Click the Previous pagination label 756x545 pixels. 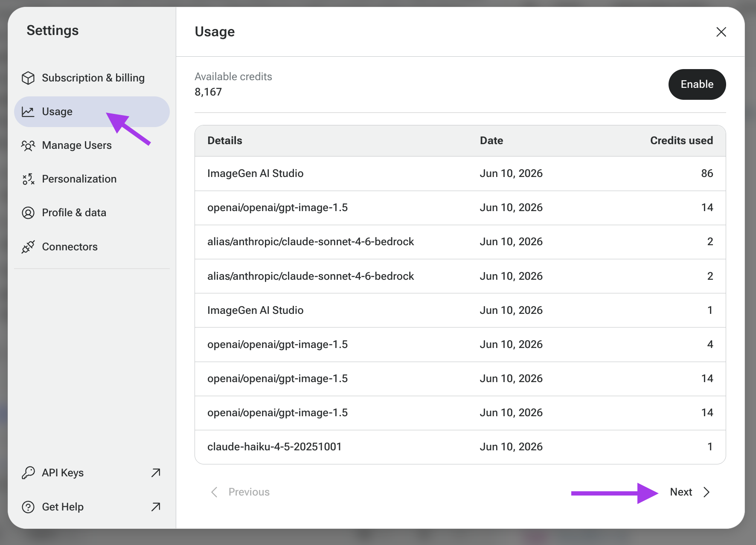249,492
